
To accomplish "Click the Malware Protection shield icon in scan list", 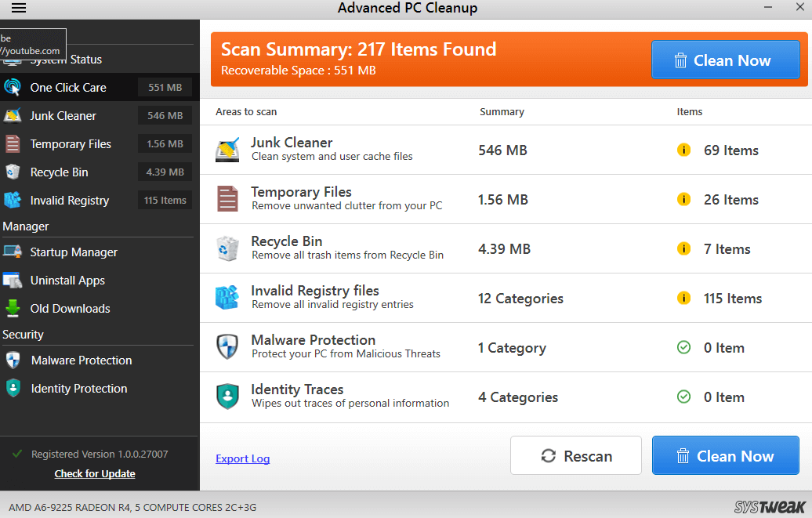I will click(227, 347).
